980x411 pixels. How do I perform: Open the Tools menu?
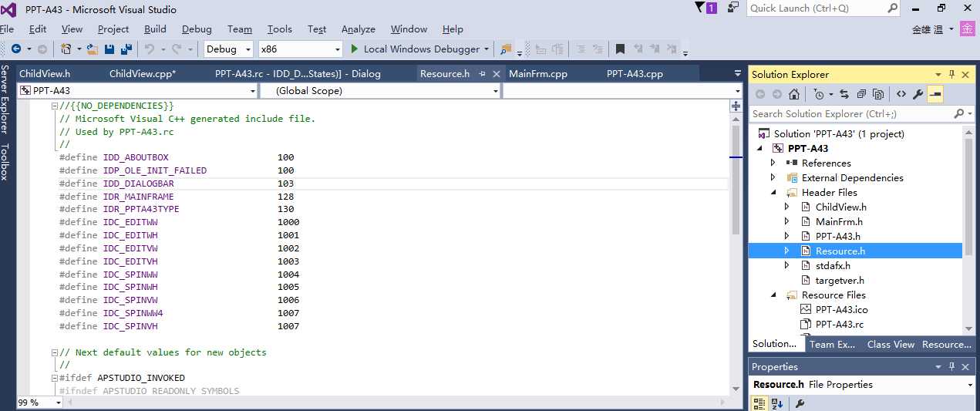coord(280,29)
